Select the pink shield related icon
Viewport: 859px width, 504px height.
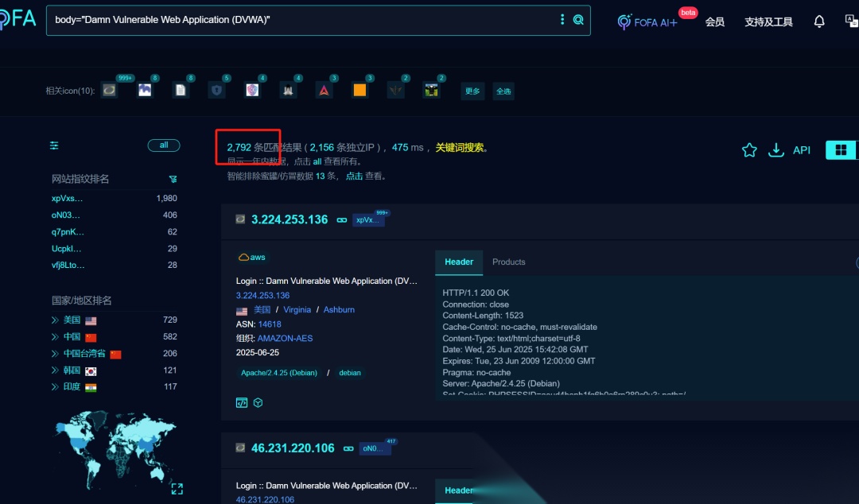252,91
